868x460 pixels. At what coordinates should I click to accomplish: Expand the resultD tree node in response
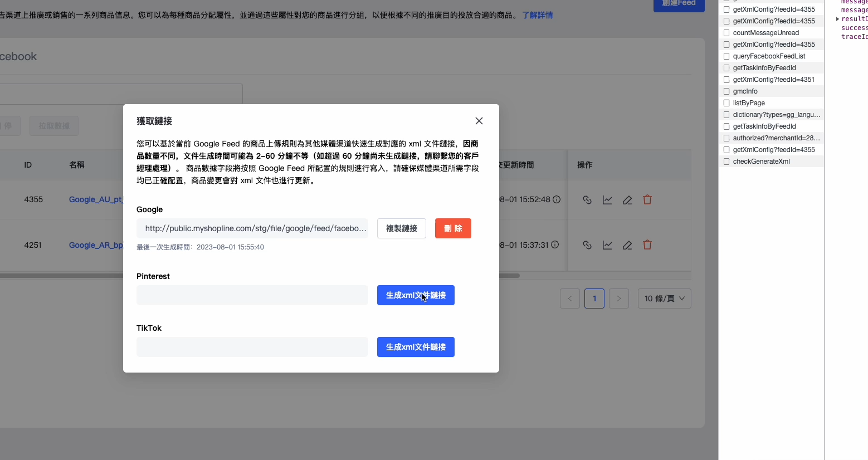pos(837,19)
